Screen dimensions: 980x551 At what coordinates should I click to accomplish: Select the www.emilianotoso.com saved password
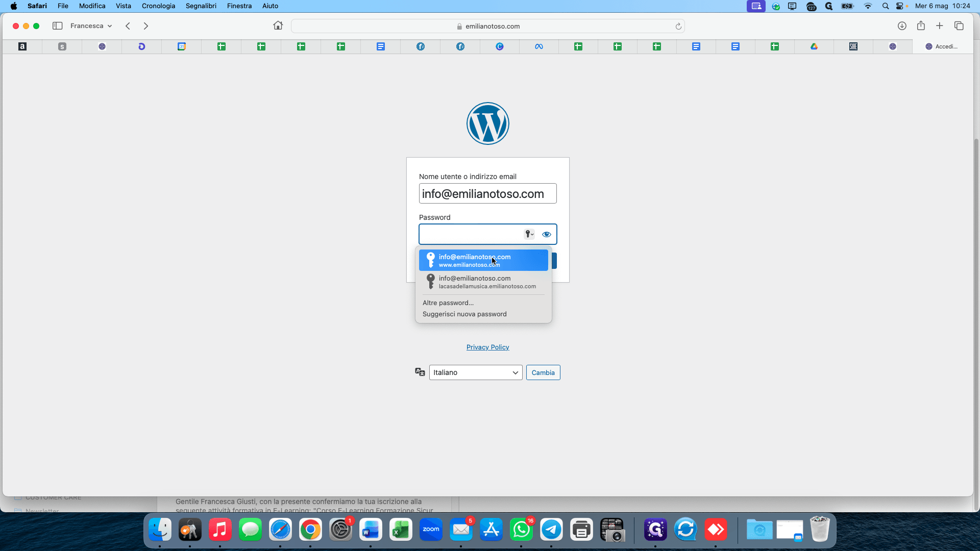coord(483,260)
